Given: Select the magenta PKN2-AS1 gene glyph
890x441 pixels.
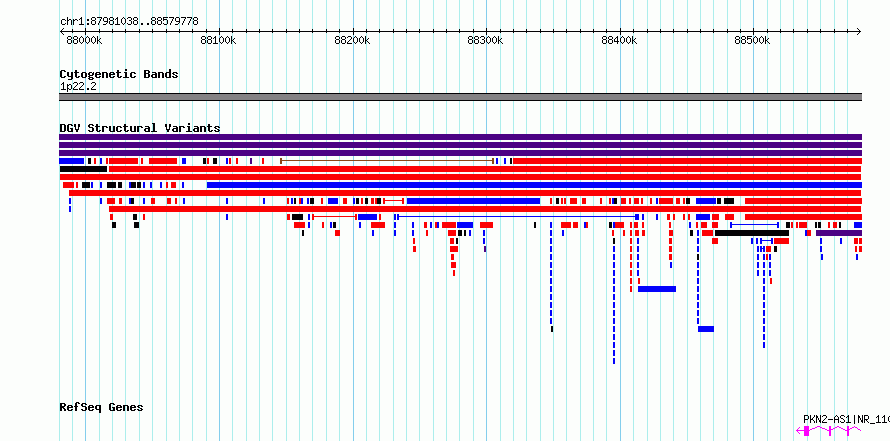Looking at the screenshot, I should pos(829,431).
